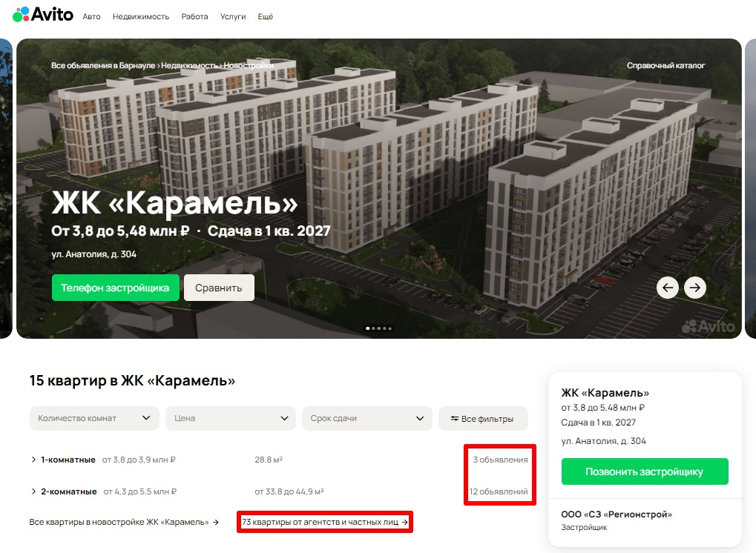Click the Телефон застройщика button
The height and width of the screenshot is (553, 756).
115,288
